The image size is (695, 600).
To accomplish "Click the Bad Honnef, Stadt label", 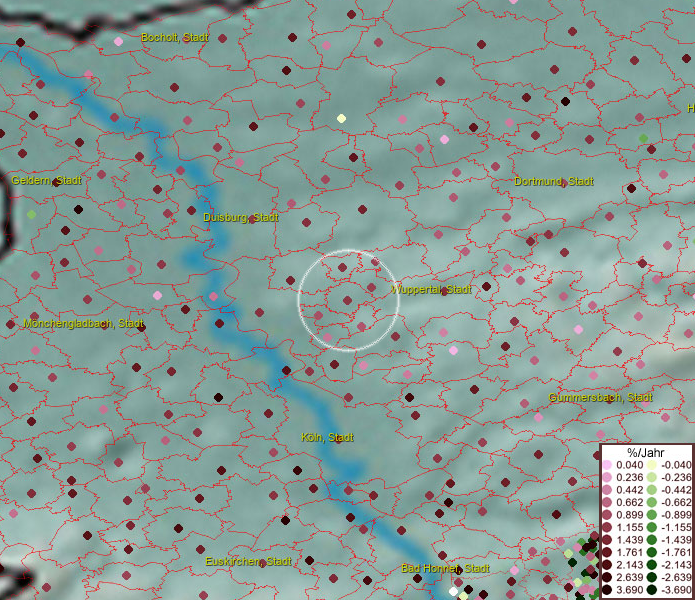I will 445,568.
